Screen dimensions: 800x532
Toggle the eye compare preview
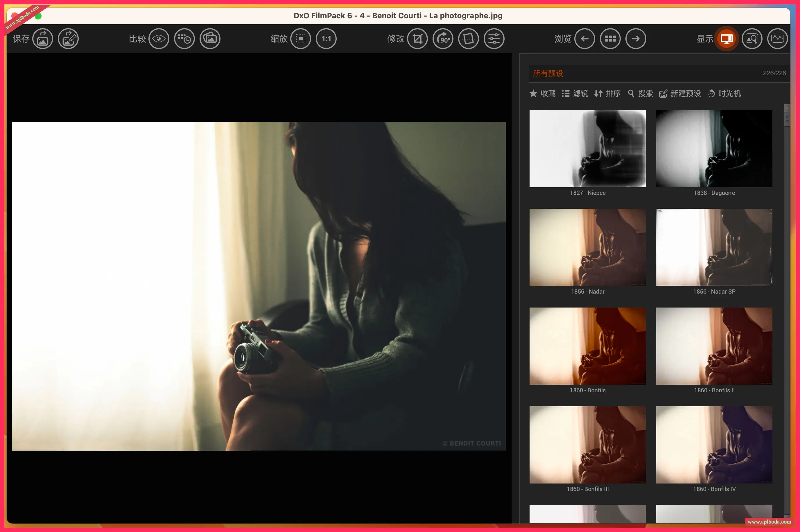tap(159, 39)
